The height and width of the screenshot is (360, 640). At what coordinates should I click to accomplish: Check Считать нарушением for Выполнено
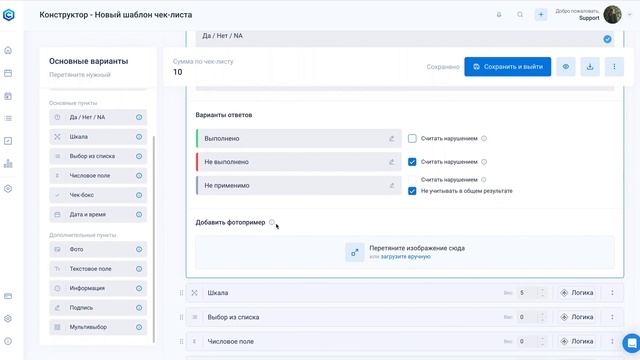click(x=412, y=138)
